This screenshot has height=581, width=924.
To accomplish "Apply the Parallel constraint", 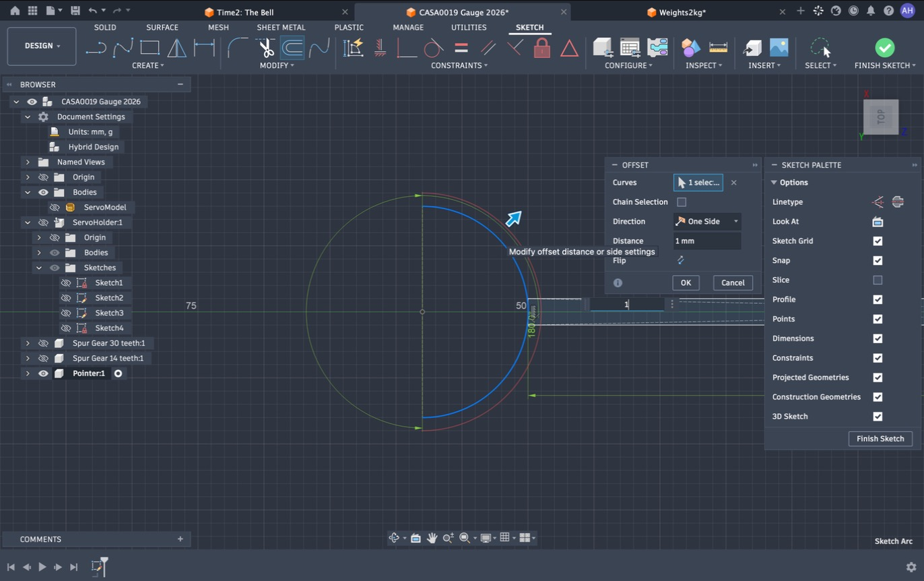I will 488,48.
